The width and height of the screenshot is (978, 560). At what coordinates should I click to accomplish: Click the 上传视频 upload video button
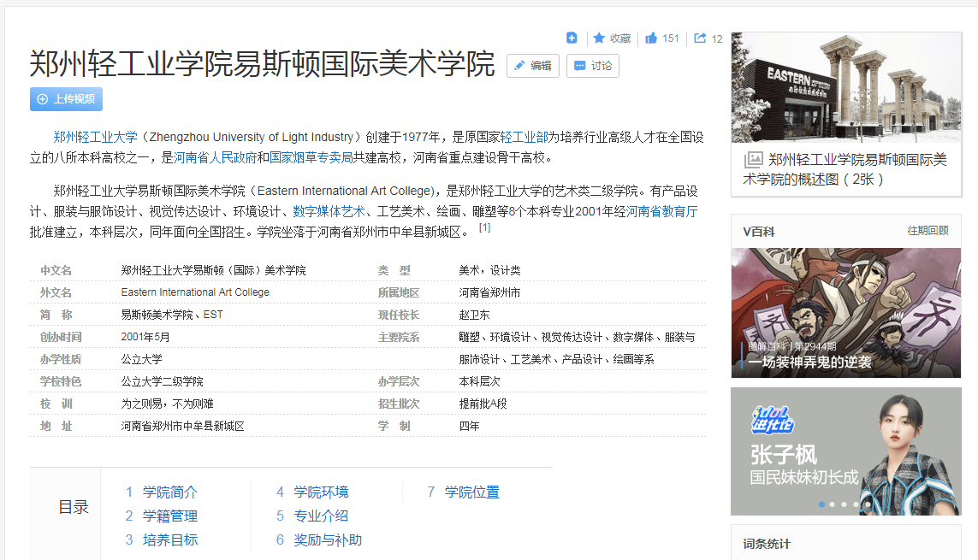tap(66, 99)
